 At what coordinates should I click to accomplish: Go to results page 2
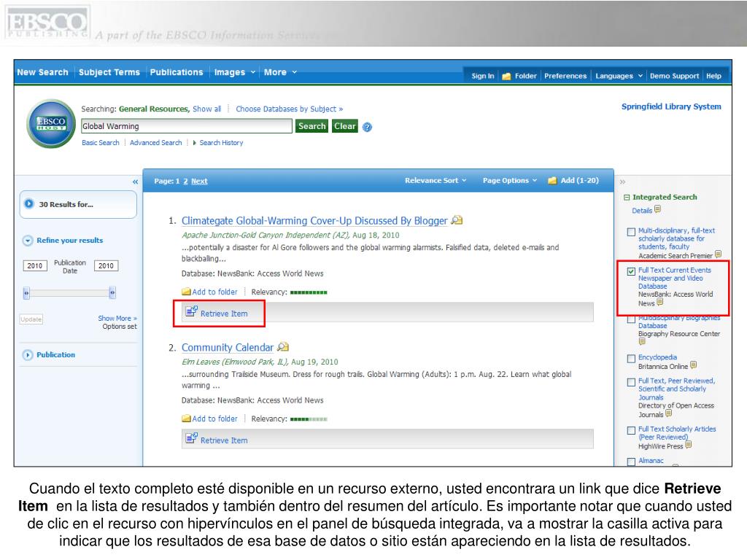[186, 182]
